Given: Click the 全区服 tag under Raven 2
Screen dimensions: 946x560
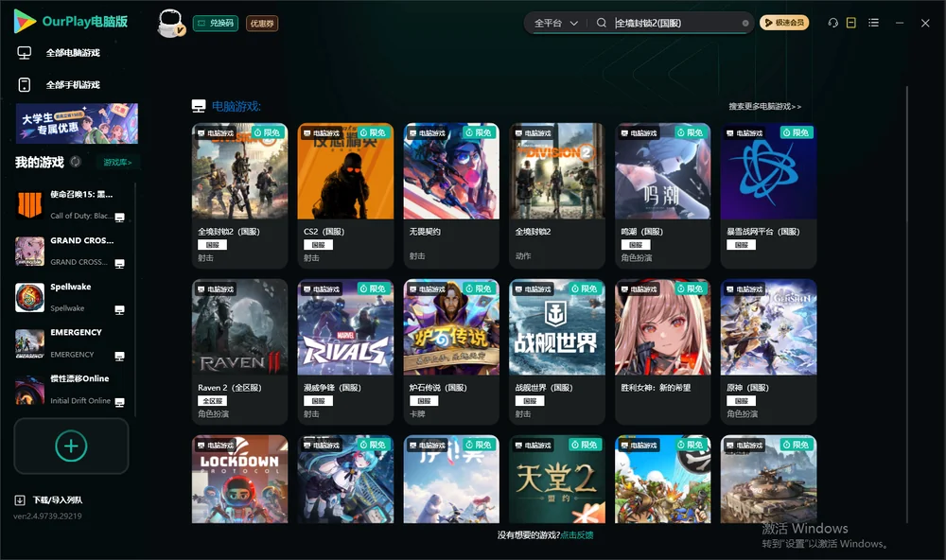Looking at the screenshot, I should pos(212,401).
